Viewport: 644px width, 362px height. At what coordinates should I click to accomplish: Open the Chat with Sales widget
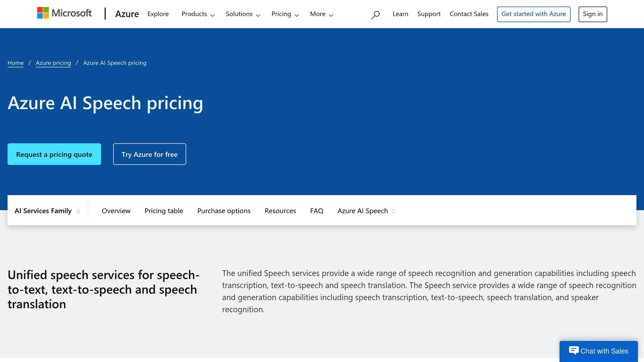(x=598, y=351)
